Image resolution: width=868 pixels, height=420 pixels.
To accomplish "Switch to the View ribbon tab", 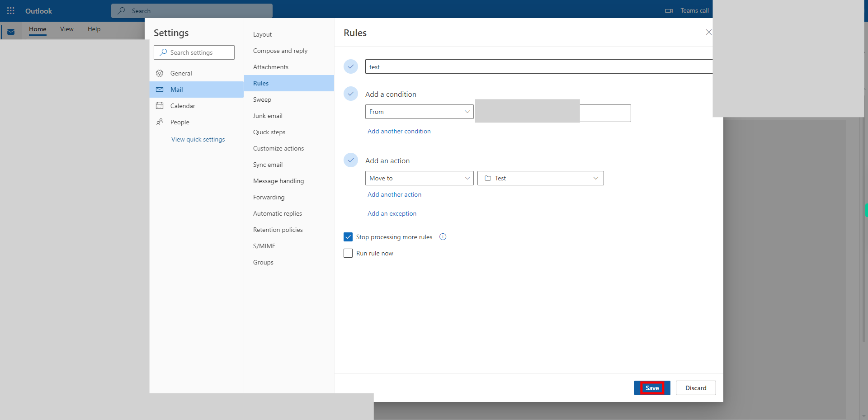I will pos(66,29).
